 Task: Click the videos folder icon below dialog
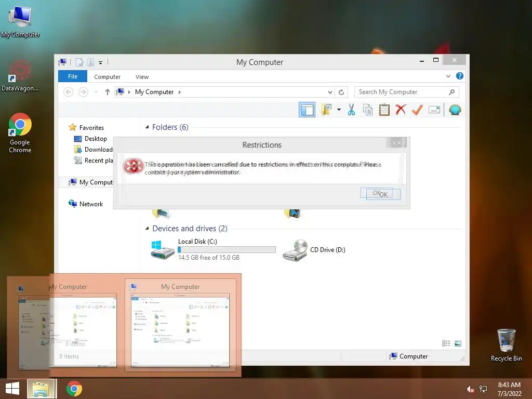pos(292,214)
